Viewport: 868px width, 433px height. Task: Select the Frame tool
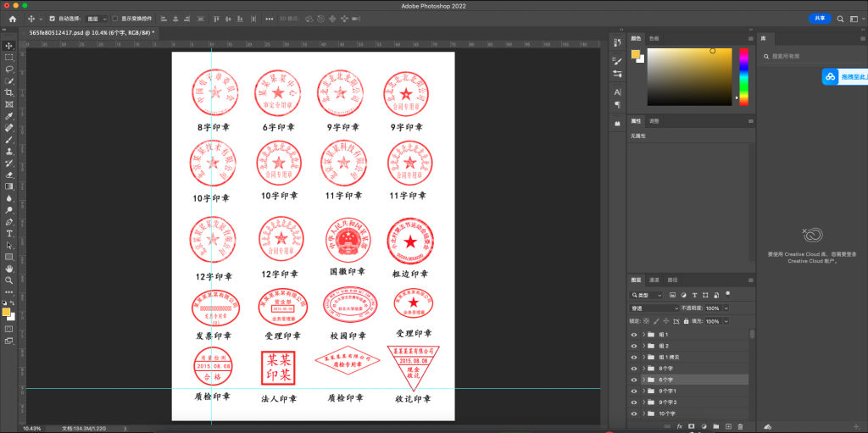(8, 104)
